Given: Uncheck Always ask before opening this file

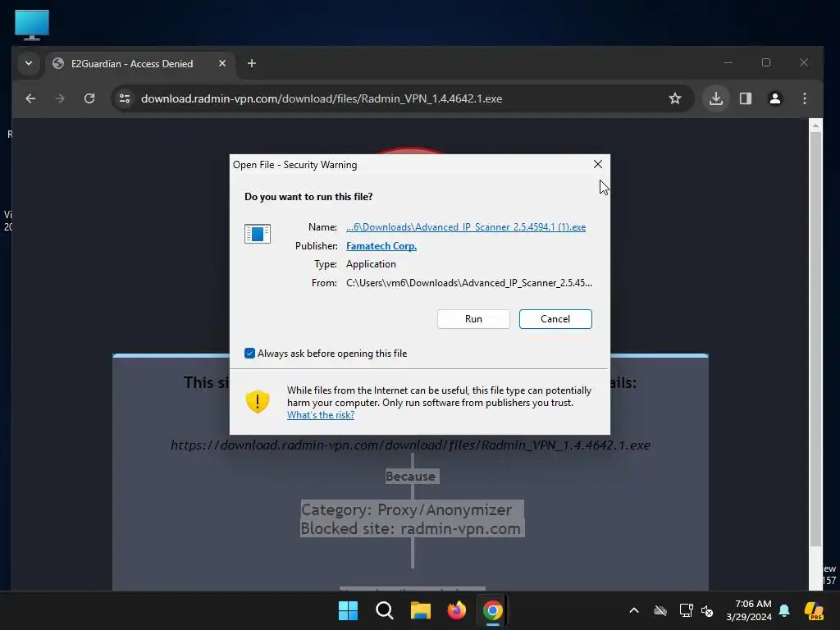Looking at the screenshot, I should [x=249, y=353].
